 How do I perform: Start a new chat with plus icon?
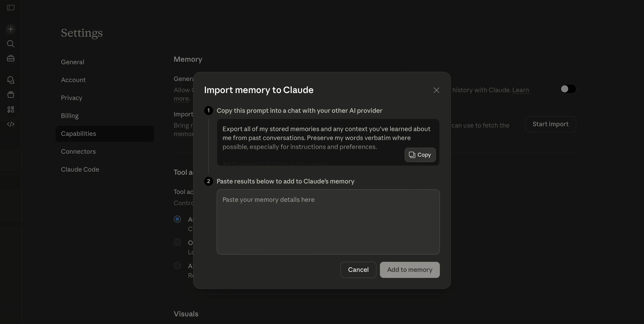pos(11,29)
